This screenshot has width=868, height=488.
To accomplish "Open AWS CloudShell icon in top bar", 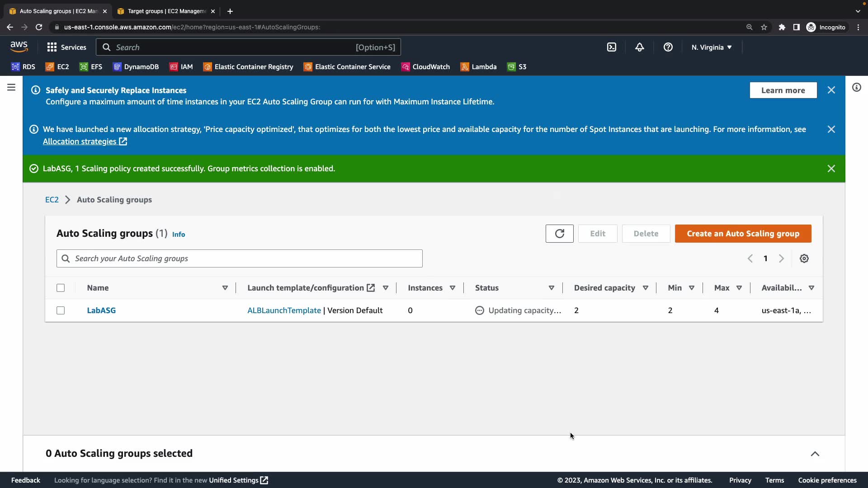I will coord(611,47).
